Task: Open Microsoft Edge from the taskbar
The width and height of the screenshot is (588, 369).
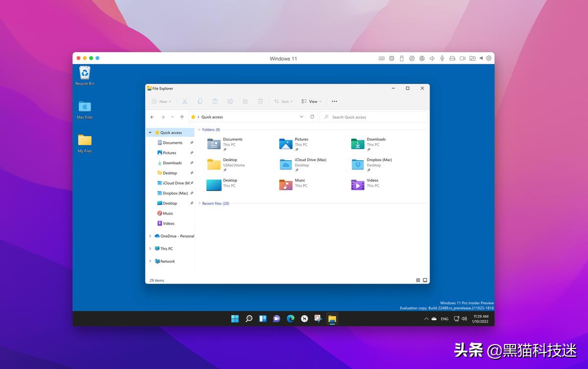Action: click(291, 319)
